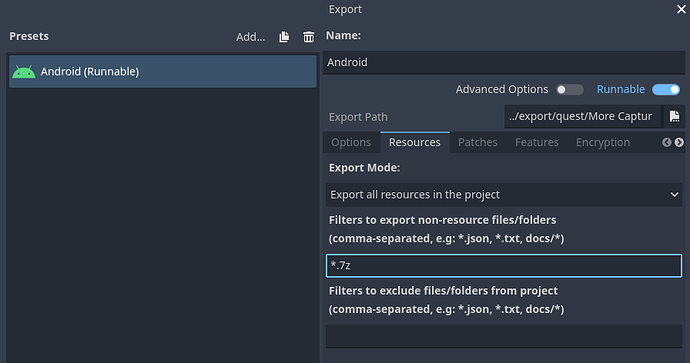
Task: Click the Presets heading
Action: [x=29, y=36]
